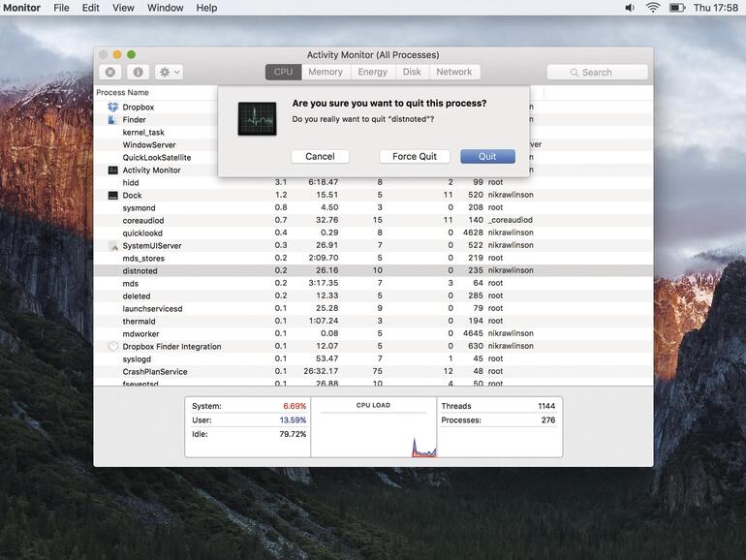Sort by the Process Name column header
Screen dimensions: 746x560
(123, 93)
